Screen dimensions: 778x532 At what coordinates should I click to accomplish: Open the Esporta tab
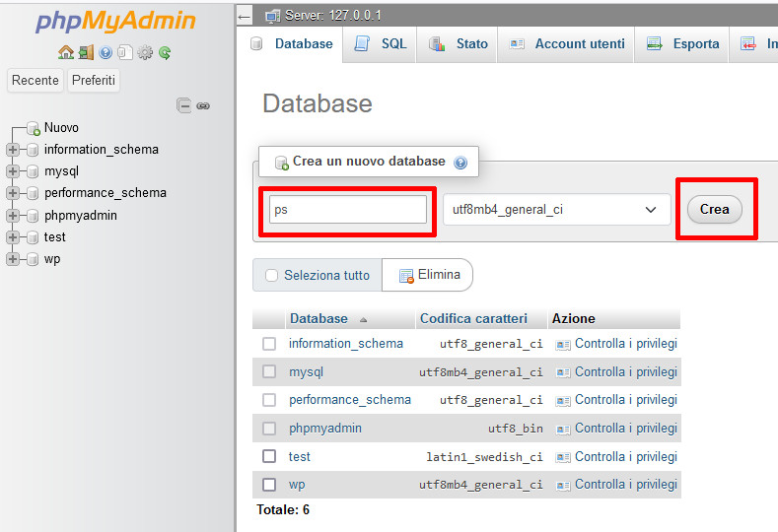682,44
